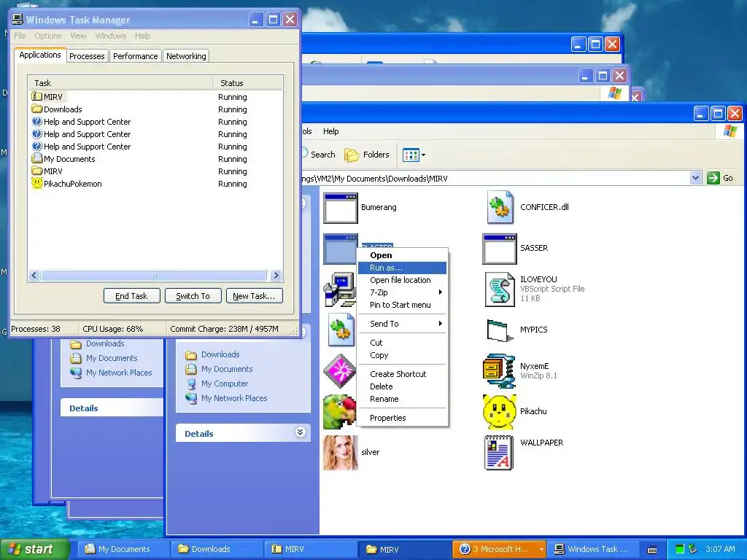This screenshot has width=747, height=560.
Task: Open the Bumerang file icon
Action: (340, 208)
